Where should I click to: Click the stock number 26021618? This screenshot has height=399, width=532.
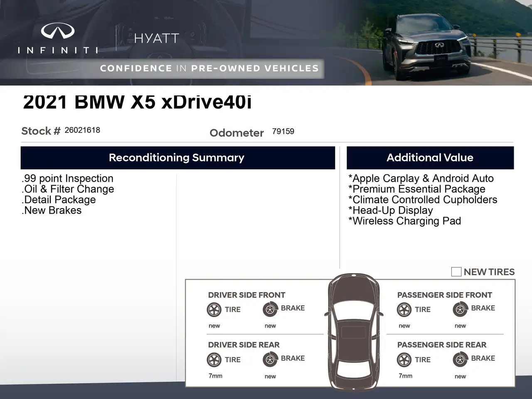coord(82,130)
